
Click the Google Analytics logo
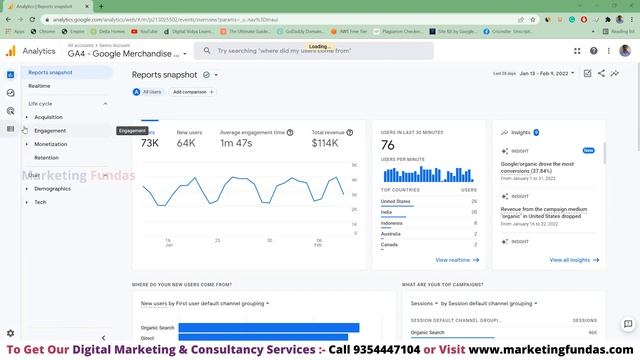tap(11, 51)
